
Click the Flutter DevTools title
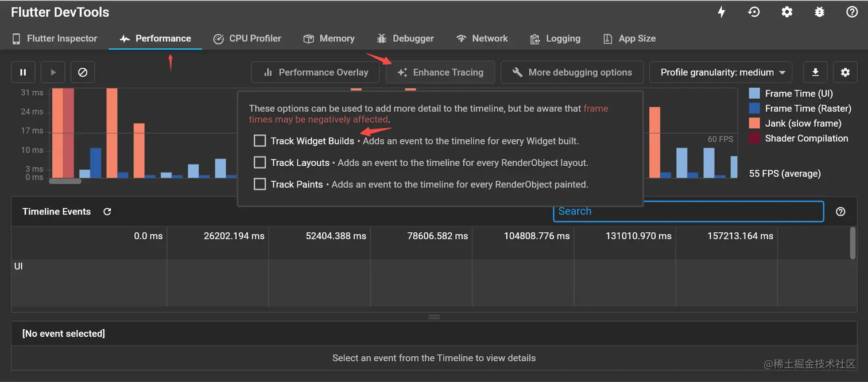point(60,12)
